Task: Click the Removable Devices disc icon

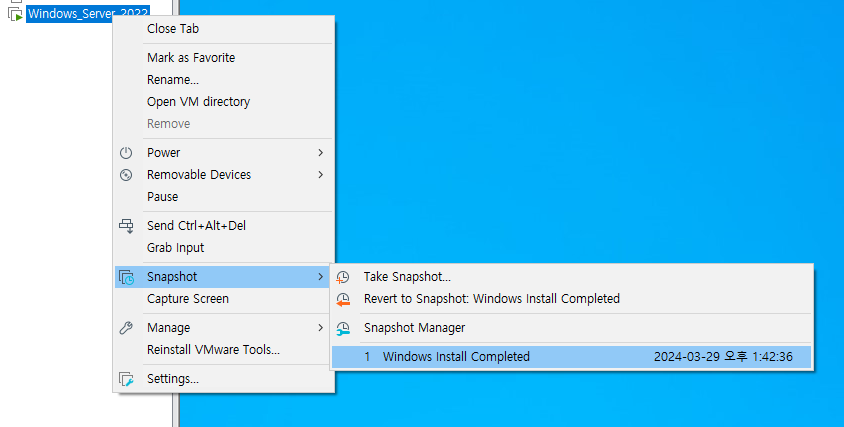Action: (126, 175)
